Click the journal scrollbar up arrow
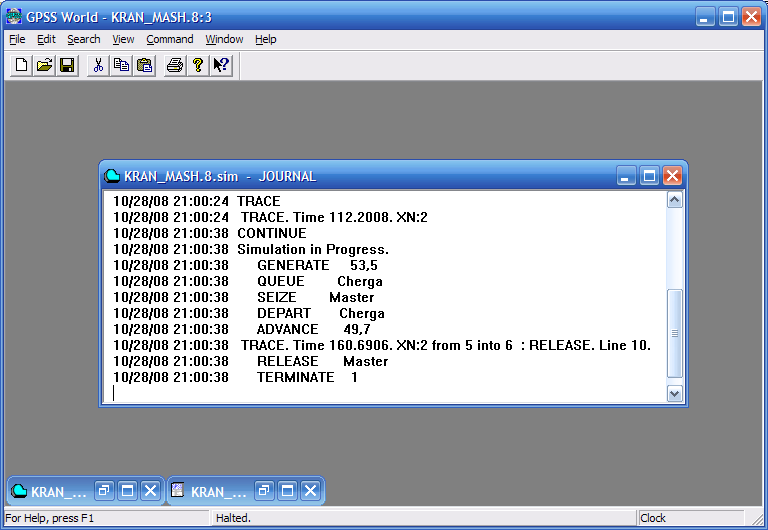 click(x=674, y=199)
